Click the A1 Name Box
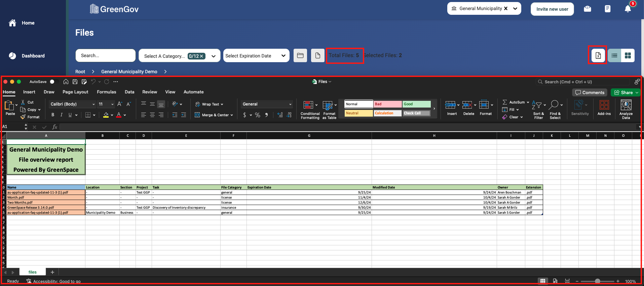This screenshot has width=644, height=286. click(x=13, y=127)
